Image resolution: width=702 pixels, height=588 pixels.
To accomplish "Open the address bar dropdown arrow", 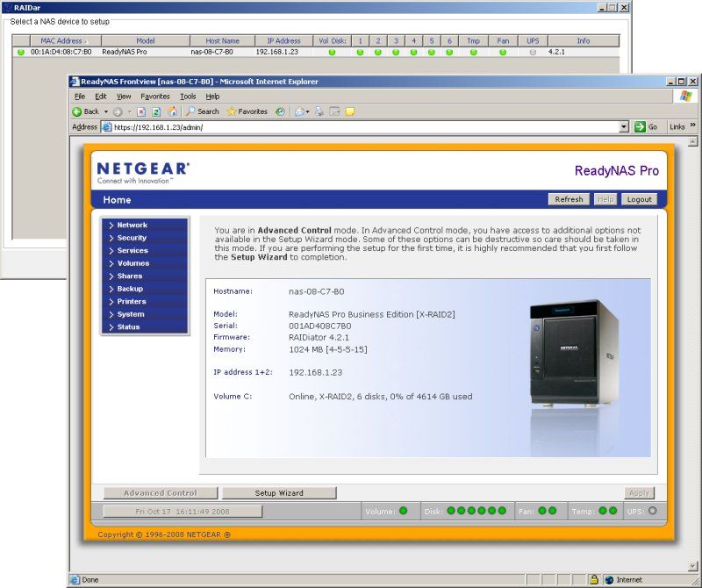I will click(624, 127).
